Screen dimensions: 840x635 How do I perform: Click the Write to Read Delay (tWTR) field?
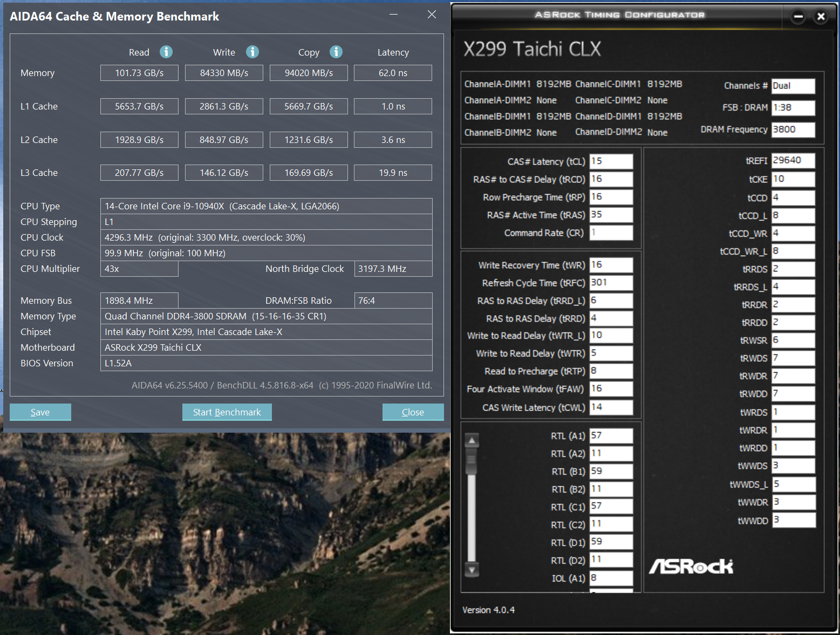point(611,353)
